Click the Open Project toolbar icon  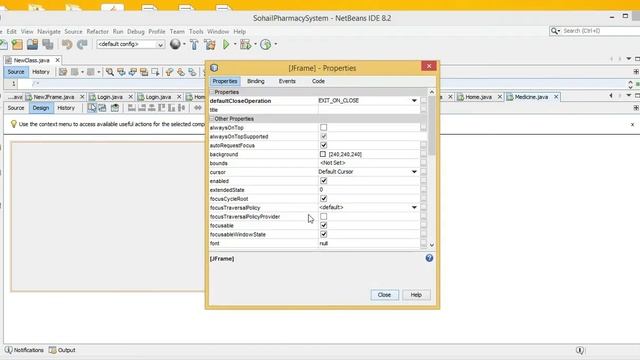coord(32,44)
